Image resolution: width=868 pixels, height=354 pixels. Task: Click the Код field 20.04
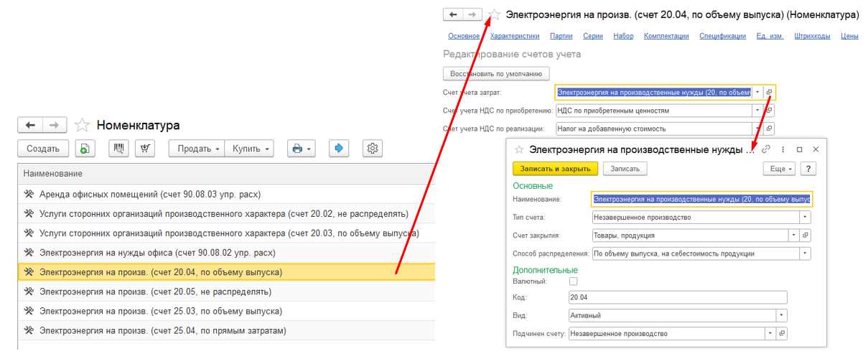tap(677, 297)
